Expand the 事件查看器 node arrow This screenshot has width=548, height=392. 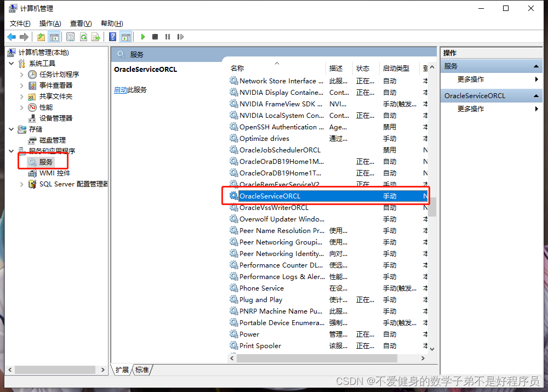tap(22, 86)
